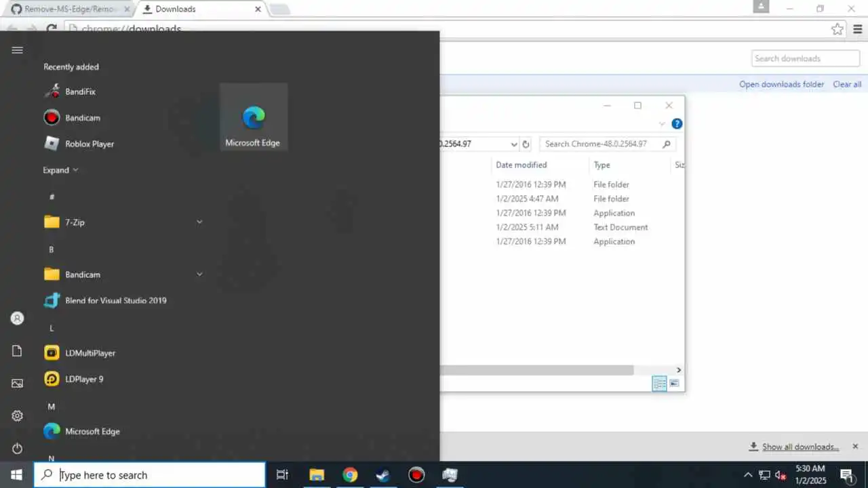Switch Explorer to Large icons view

tap(675, 384)
